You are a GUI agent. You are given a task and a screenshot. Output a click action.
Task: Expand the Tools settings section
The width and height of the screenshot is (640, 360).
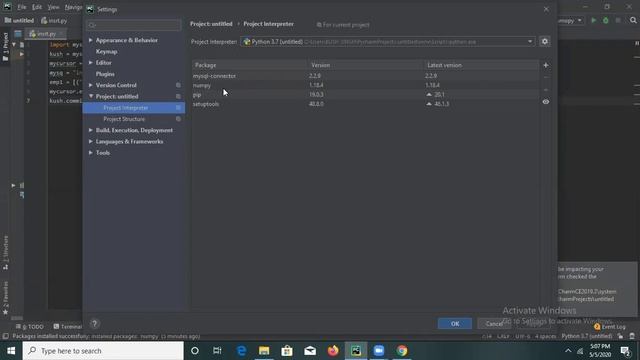(91, 153)
